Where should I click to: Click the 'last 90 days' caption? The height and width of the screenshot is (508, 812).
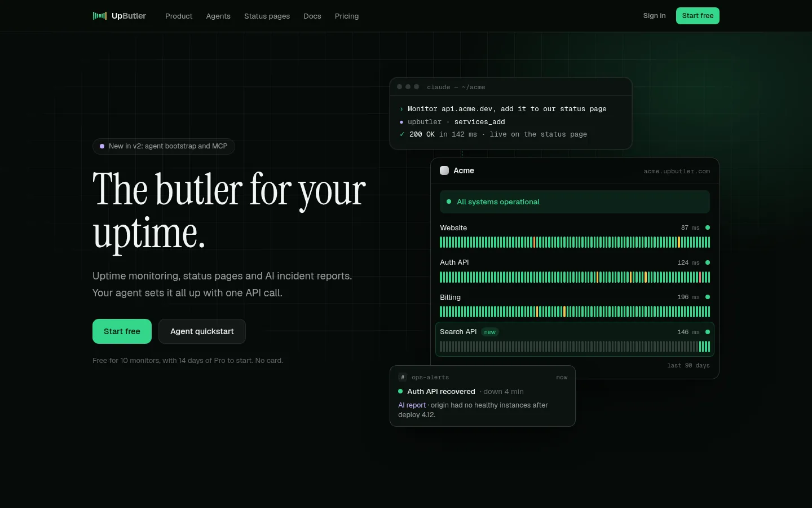click(689, 365)
